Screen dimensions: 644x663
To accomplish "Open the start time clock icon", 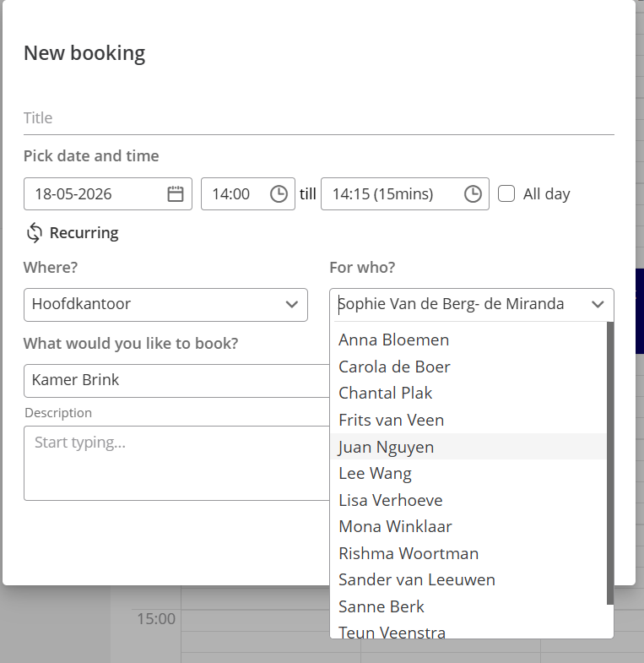I will [x=279, y=194].
